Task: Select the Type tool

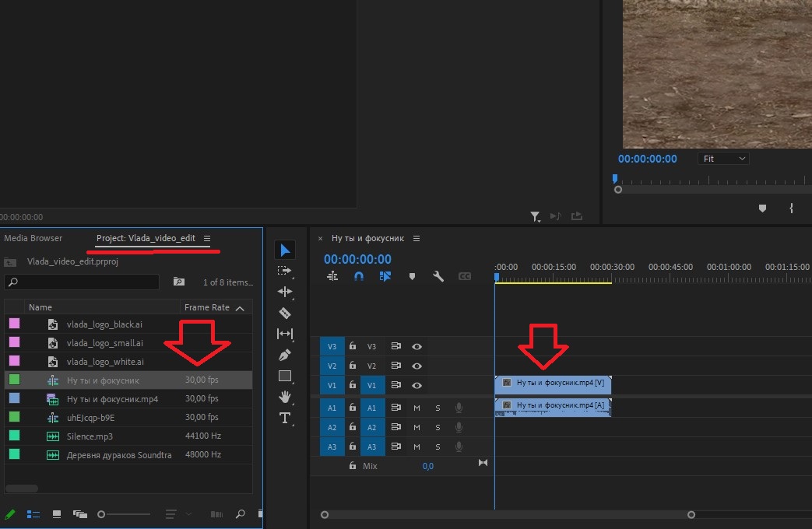Action: point(285,418)
